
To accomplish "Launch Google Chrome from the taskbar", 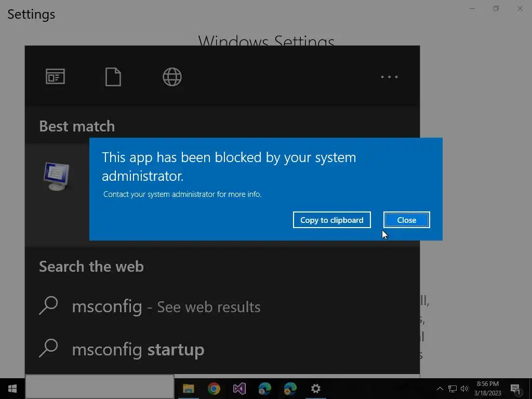I will (214, 389).
